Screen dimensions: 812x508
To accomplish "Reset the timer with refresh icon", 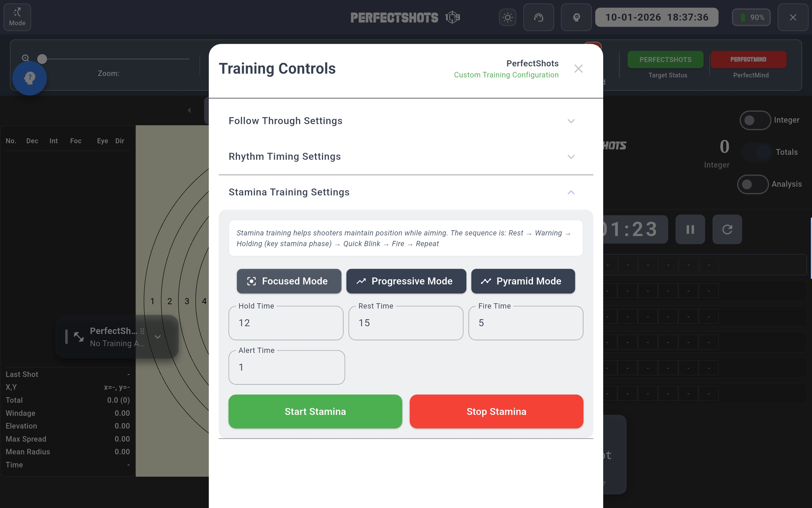I will click(727, 229).
